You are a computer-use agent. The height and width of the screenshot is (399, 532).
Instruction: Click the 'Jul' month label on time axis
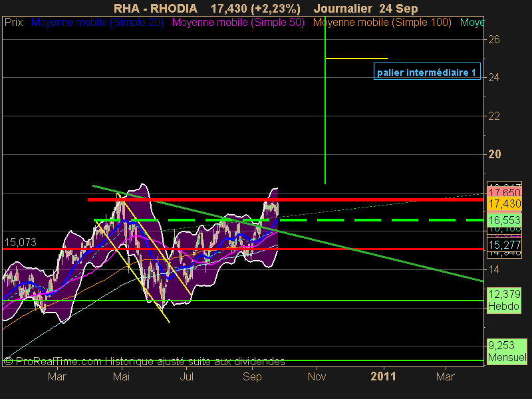click(187, 376)
